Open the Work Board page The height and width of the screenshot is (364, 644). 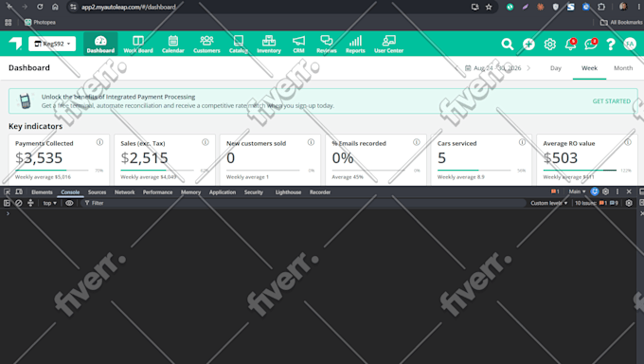(138, 44)
